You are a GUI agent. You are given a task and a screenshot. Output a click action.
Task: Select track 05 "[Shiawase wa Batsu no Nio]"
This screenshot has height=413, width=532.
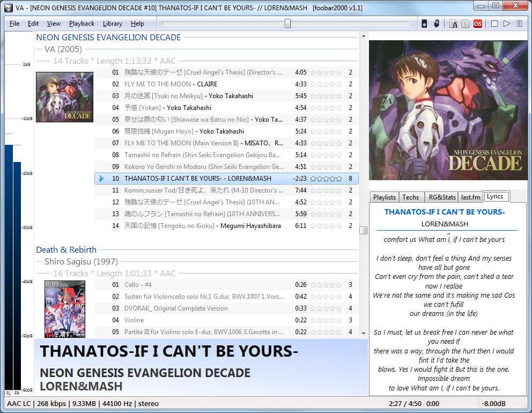[226, 120]
